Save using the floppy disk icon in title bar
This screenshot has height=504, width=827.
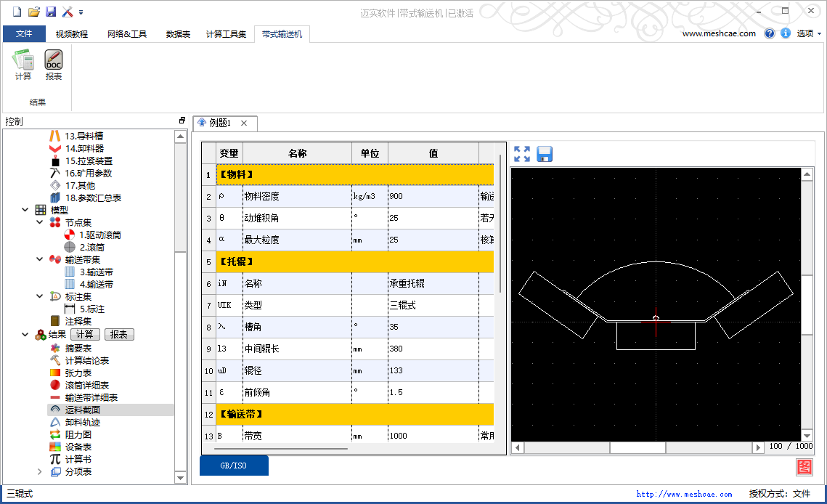tap(51, 12)
